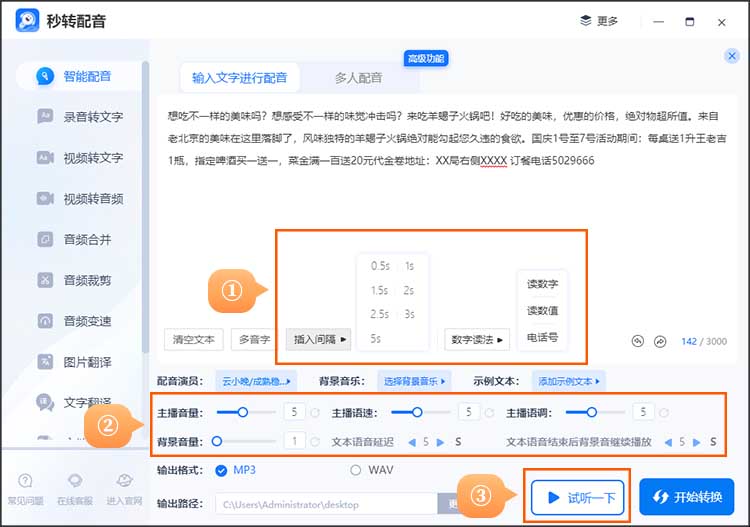750x527 pixels.
Task: Select MP3 output format
Action: coord(221,470)
